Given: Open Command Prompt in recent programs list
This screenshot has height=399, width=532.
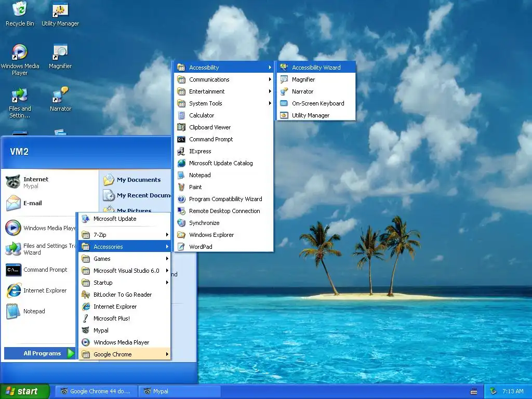Looking at the screenshot, I should click(39, 270).
